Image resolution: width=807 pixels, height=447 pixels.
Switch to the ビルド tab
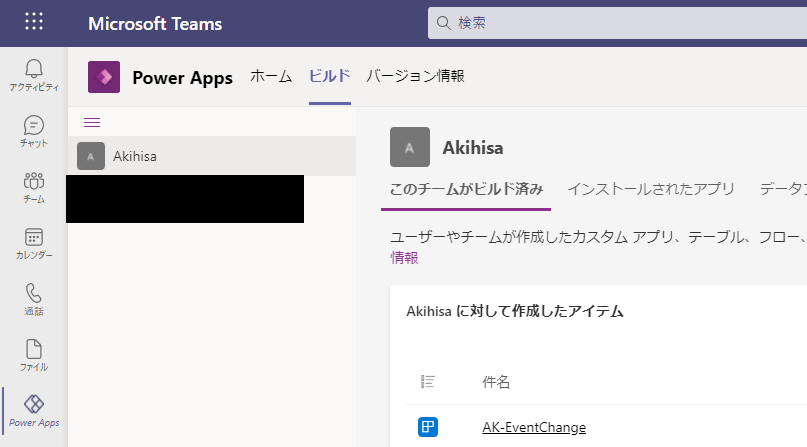tap(330, 76)
